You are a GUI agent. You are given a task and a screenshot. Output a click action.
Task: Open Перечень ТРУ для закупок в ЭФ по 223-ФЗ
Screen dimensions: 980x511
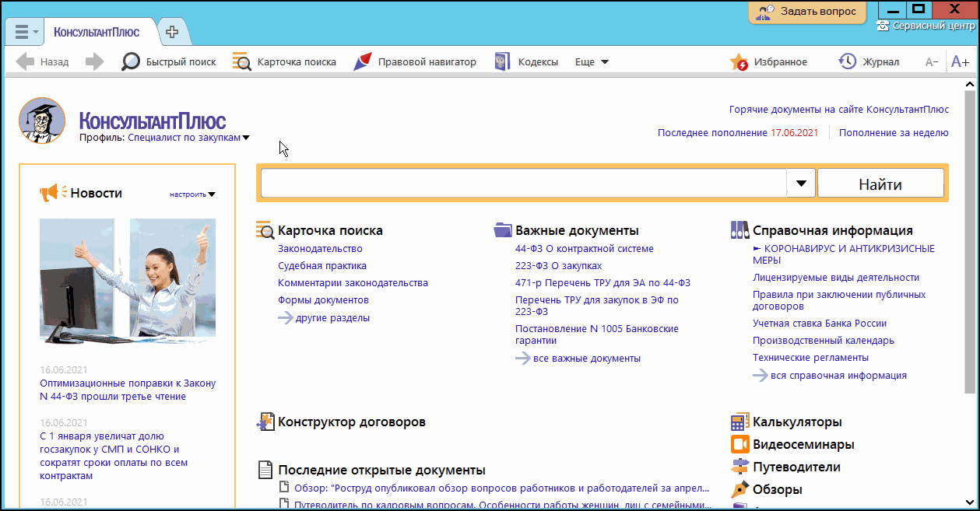click(597, 306)
